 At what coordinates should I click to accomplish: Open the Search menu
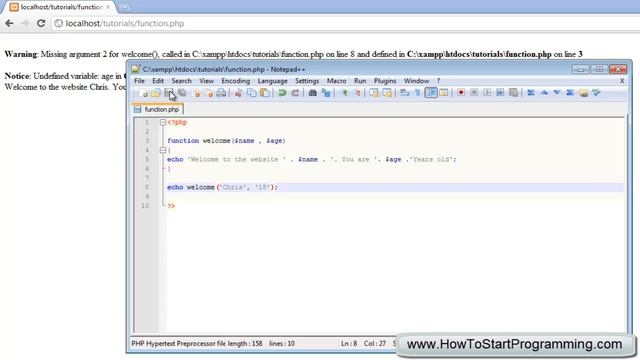pos(181,81)
